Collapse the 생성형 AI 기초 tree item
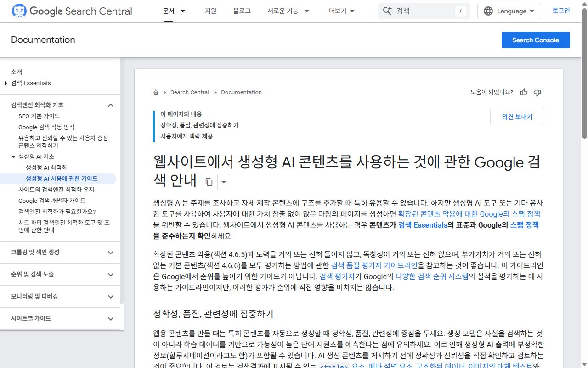588x368 pixels. (13, 157)
